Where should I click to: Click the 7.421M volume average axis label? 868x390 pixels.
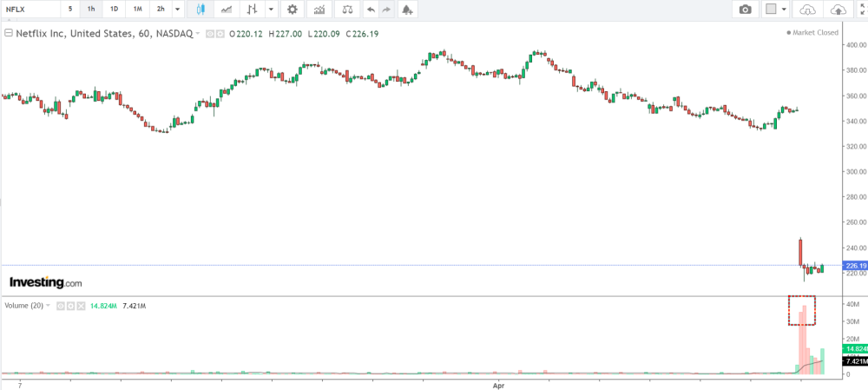tap(854, 361)
